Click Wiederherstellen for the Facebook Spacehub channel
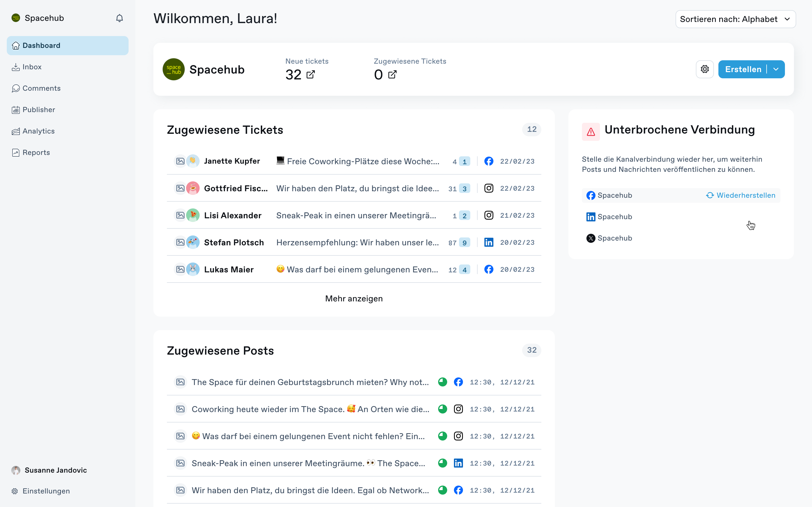Image resolution: width=812 pixels, height=507 pixels. [741, 195]
